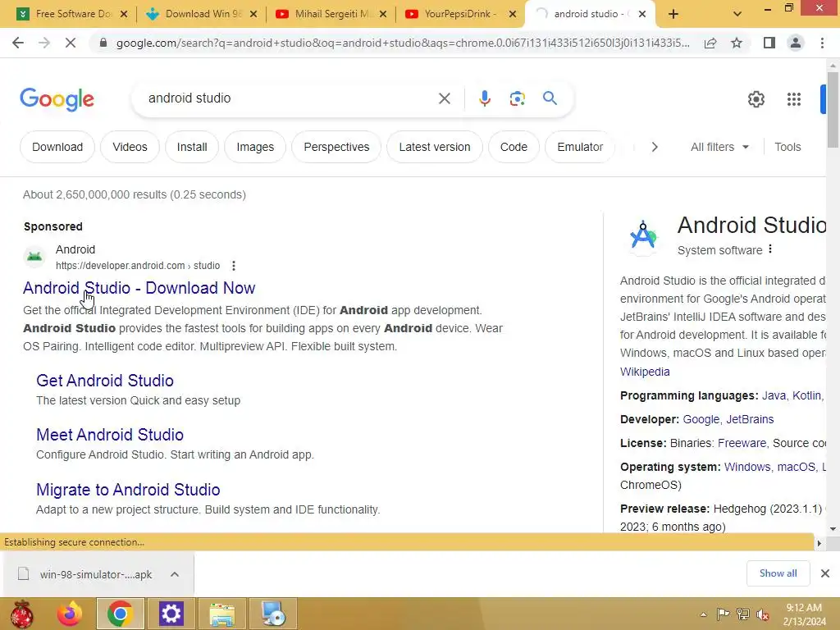Click the blue magnifier search button
This screenshot has width=840, height=630.
pos(550,98)
